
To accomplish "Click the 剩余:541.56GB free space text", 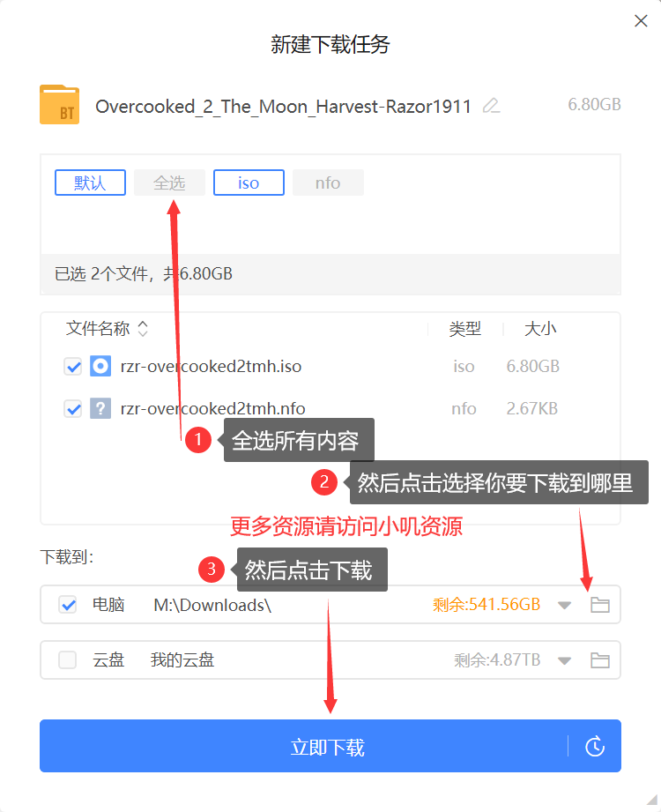I will 486,604.
